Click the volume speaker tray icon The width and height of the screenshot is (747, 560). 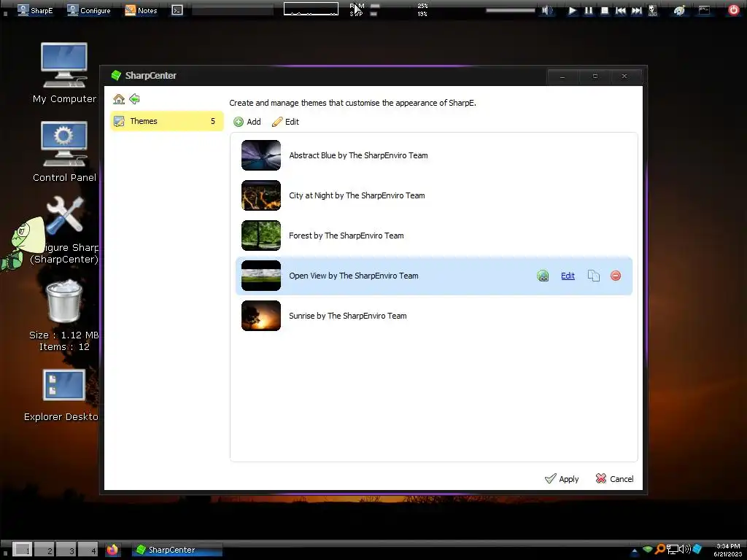[x=684, y=550]
